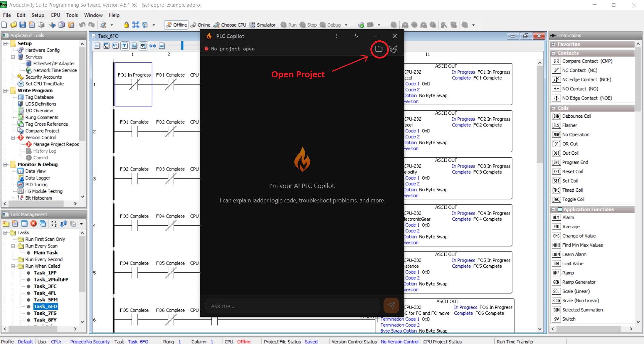Screen dimensions: 644x344
Task: Launch the Simulator from the toolbar
Action: pos(263,25)
